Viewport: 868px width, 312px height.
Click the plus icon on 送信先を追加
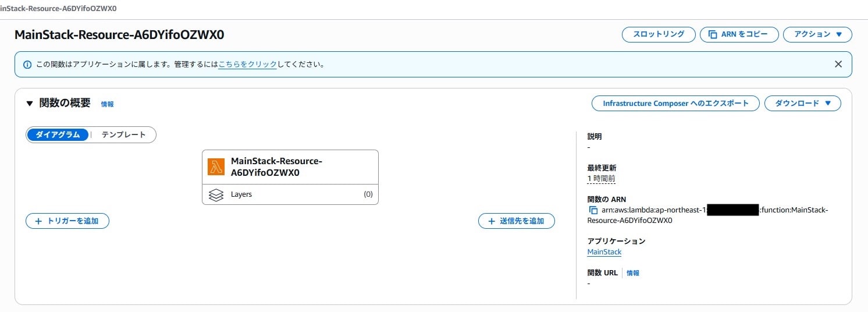point(492,221)
